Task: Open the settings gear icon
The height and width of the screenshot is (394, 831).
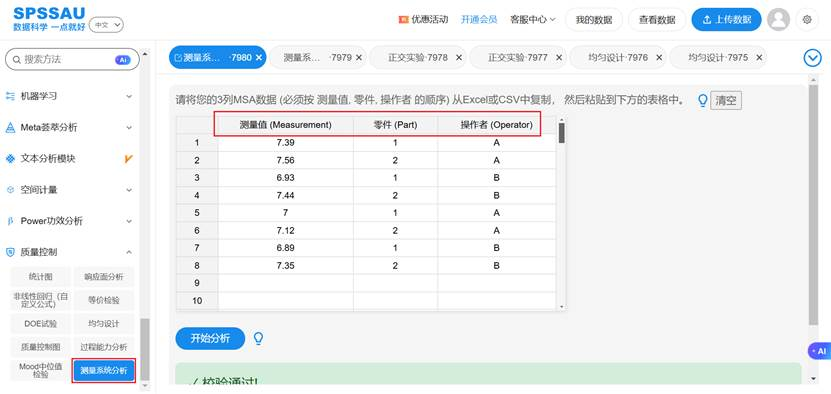Action: click(x=807, y=20)
